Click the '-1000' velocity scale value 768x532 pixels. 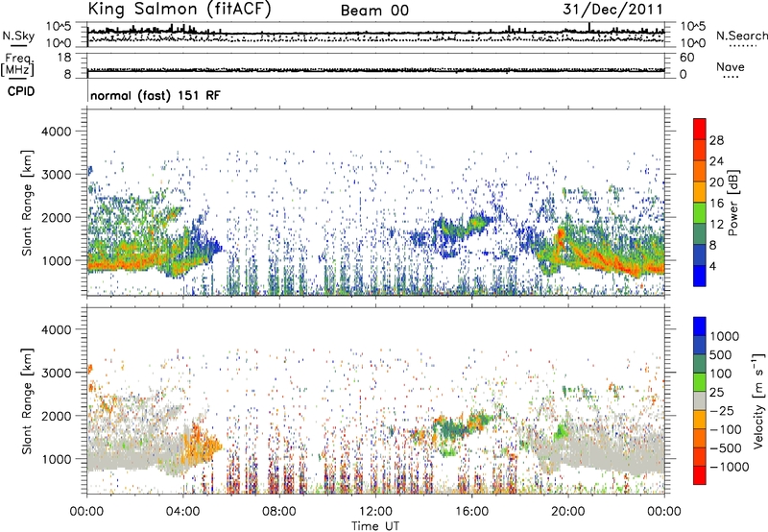729,467
